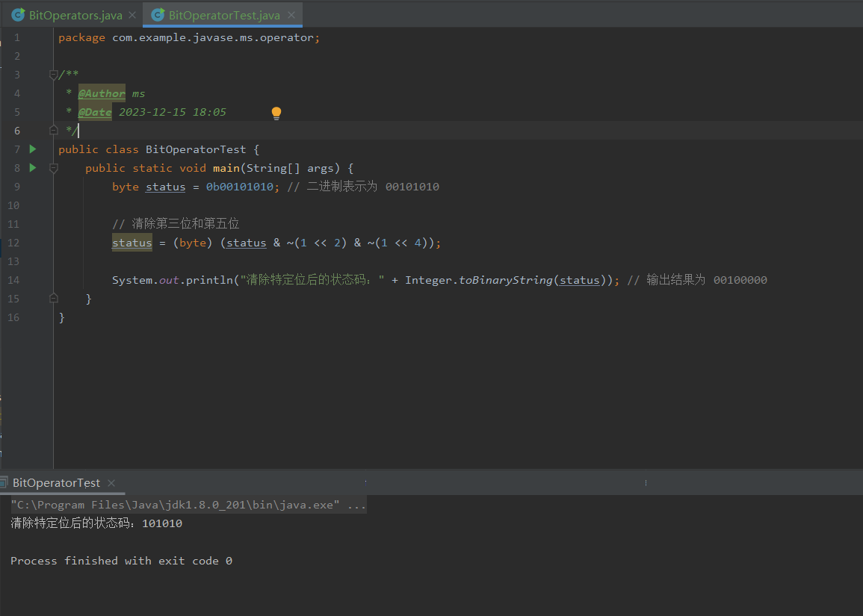Click the java.exe command line in console
The image size is (863, 616).
[x=188, y=505]
